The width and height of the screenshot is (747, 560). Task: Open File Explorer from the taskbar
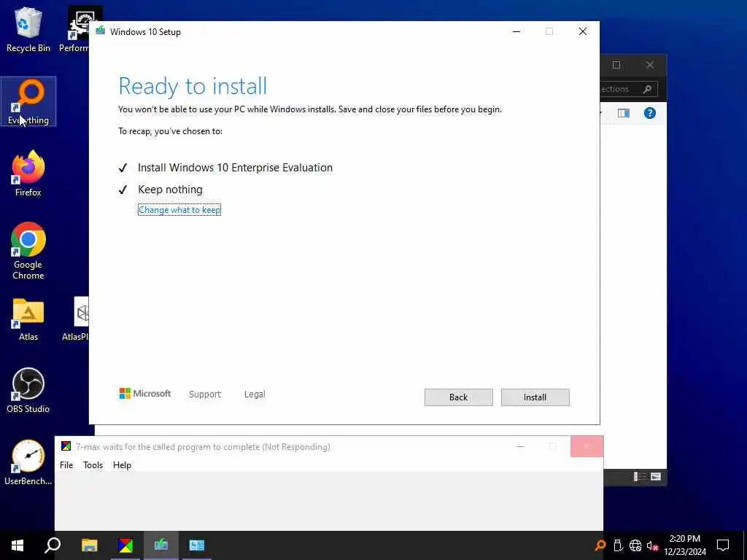pos(89,545)
